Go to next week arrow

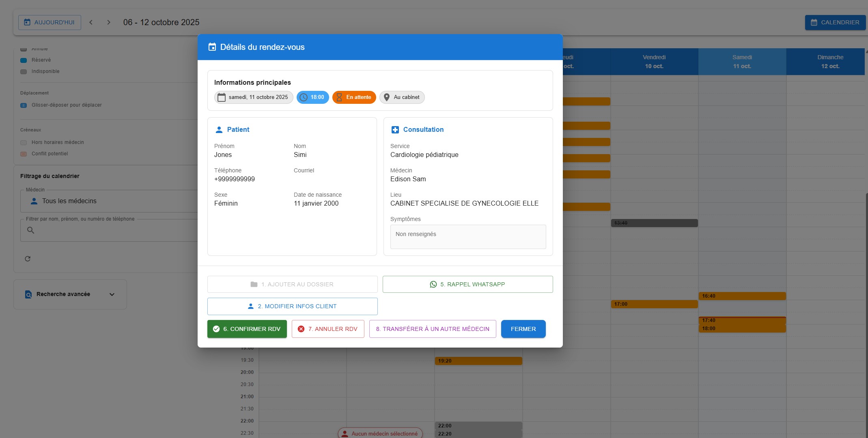[x=108, y=22]
